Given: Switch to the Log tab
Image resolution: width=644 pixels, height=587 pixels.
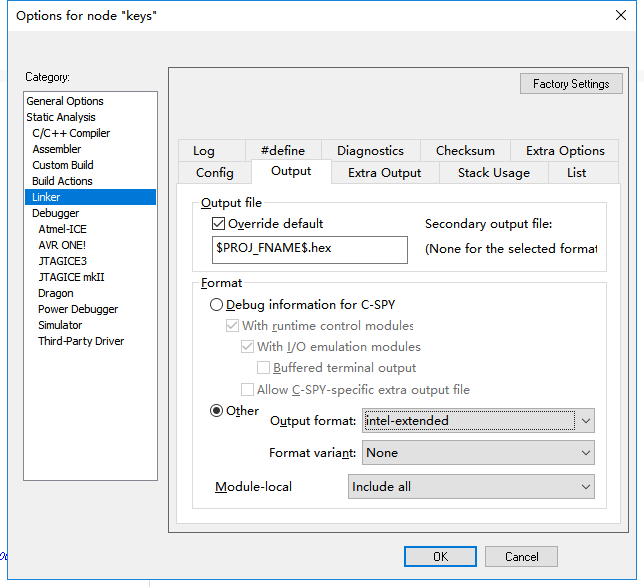Looking at the screenshot, I should [x=212, y=151].
